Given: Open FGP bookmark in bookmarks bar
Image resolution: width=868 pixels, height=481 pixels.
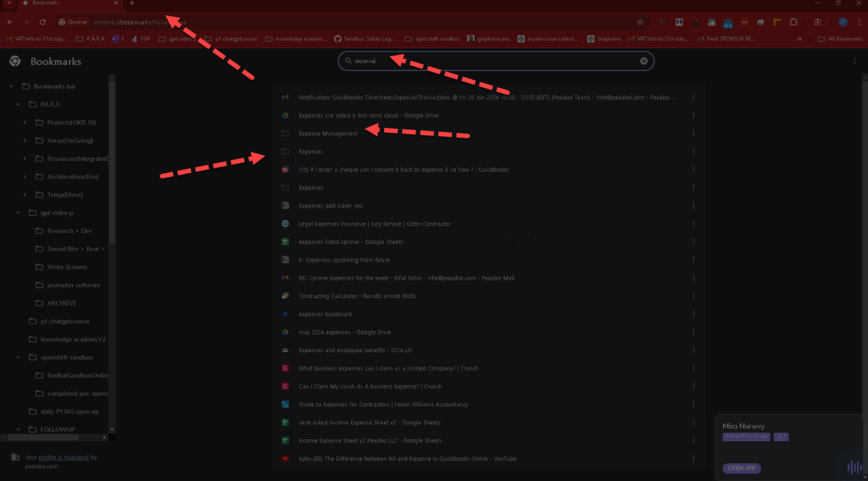Looking at the screenshot, I should point(141,39).
